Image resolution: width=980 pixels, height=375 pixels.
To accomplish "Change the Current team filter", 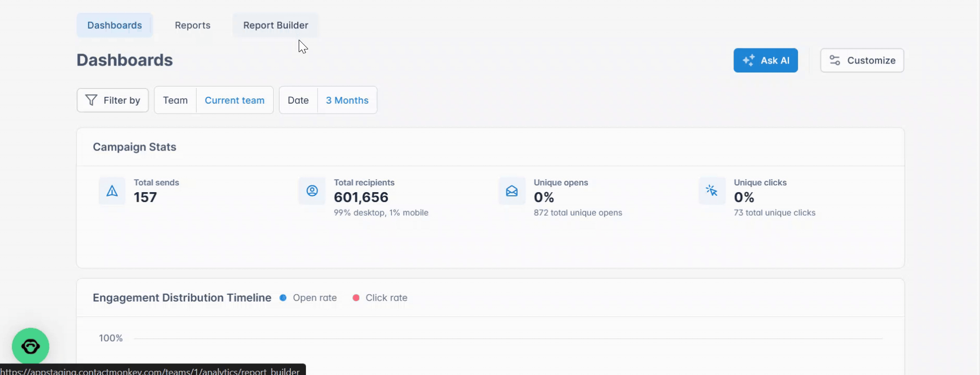I will click(x=235, y=100).
